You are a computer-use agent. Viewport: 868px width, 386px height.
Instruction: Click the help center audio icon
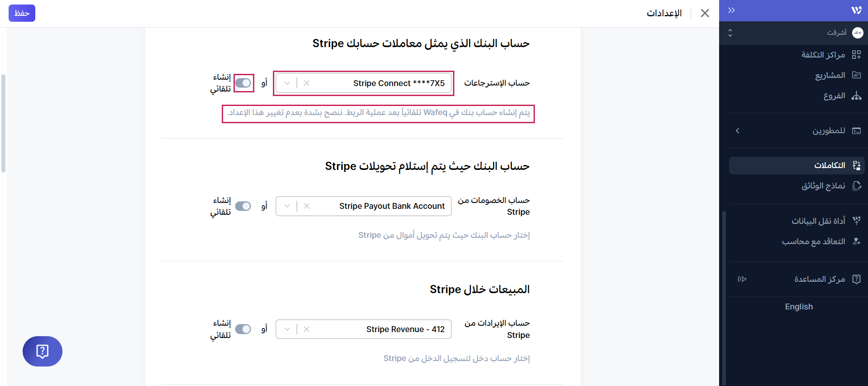[742, 279]
